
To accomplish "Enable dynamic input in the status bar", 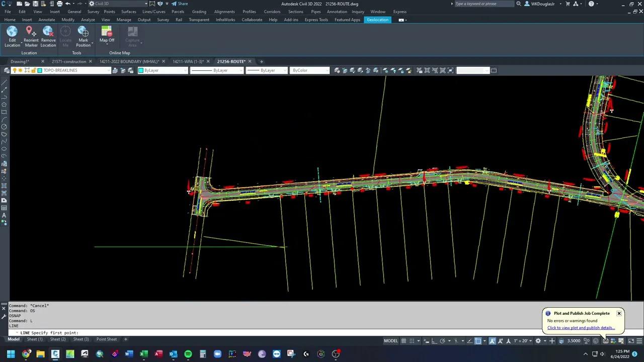I will (x=426, y=340).
